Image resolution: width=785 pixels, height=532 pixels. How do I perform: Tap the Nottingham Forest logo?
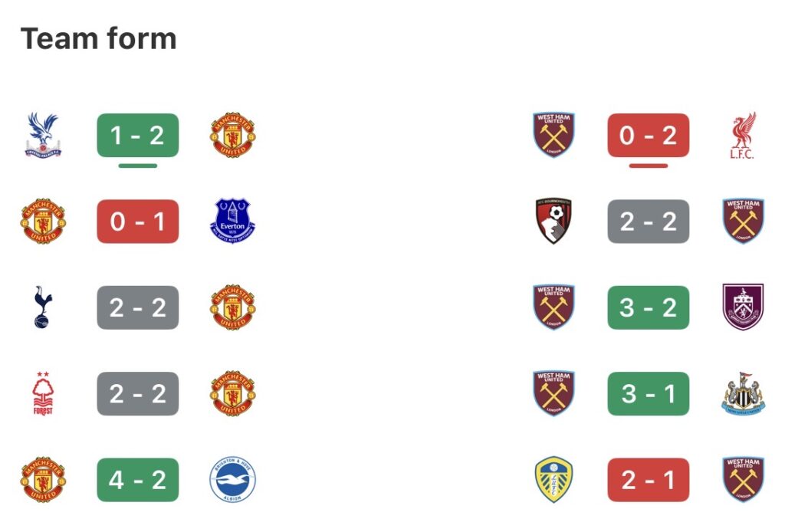(43, 393)
